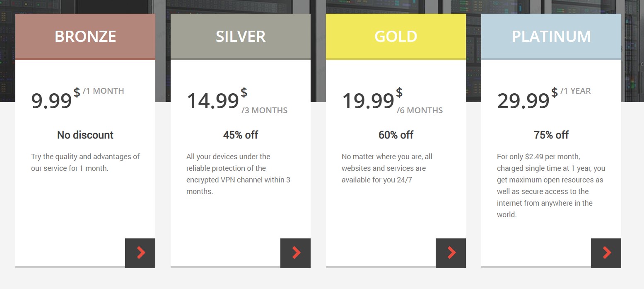Screen dimensions: 644x289
Task: Click the Silver encrypted VPN channel description
Action: (x=238, y=174)
